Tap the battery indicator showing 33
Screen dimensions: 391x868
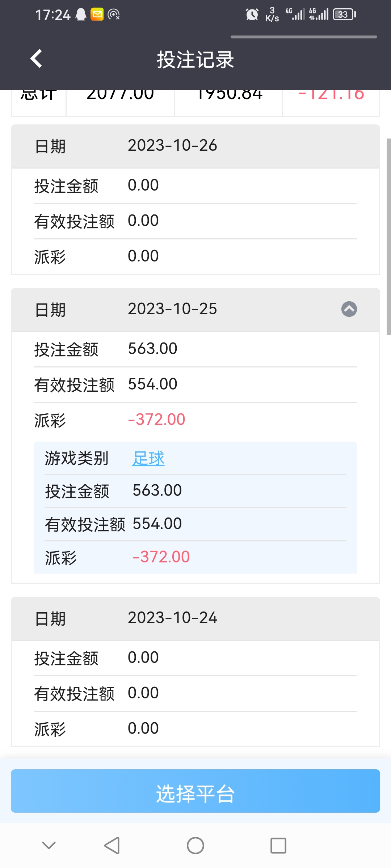point(344,14)
